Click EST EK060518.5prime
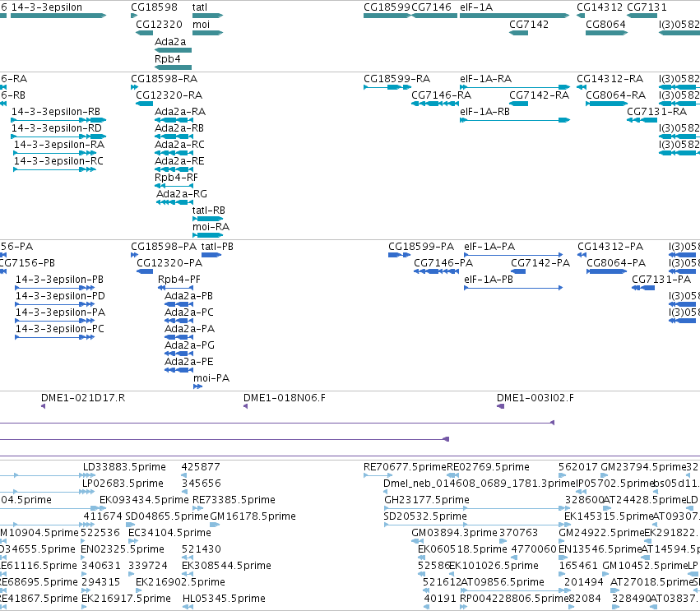Viewport: 700px width, 611px height. pos(462,549)
